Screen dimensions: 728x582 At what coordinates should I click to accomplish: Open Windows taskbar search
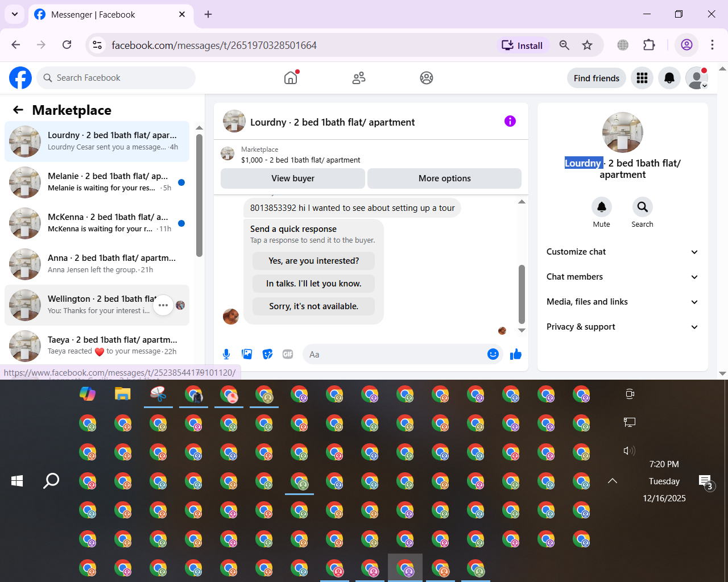[51, 481]
